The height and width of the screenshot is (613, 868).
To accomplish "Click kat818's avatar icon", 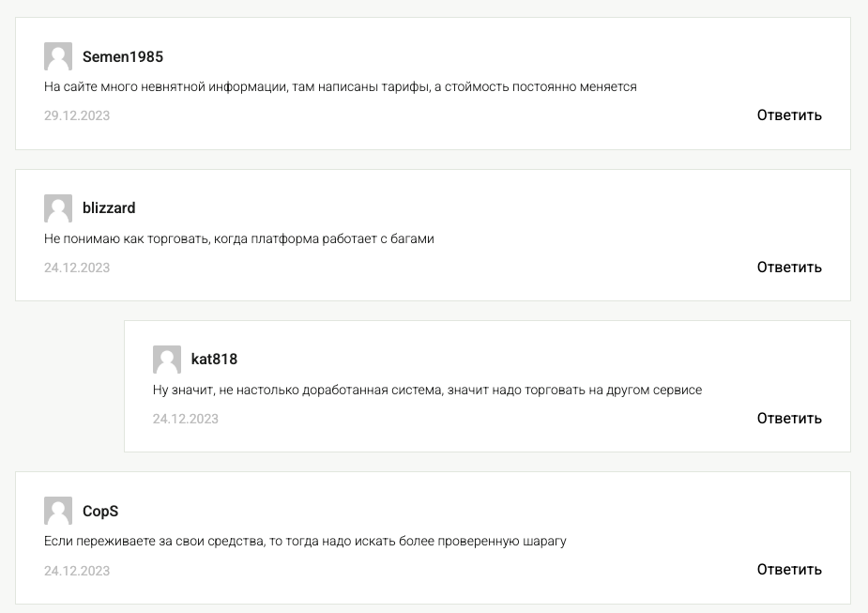I will (x=167, y=360).
